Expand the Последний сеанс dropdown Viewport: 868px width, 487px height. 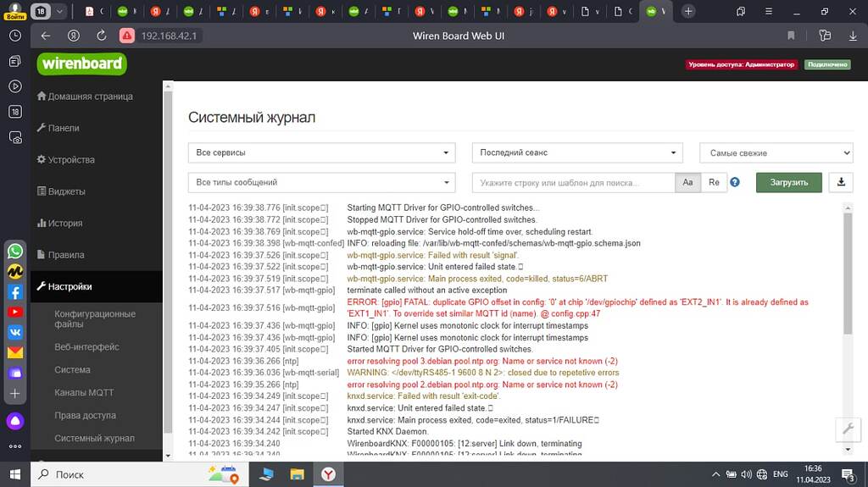(x=576, y=152)
